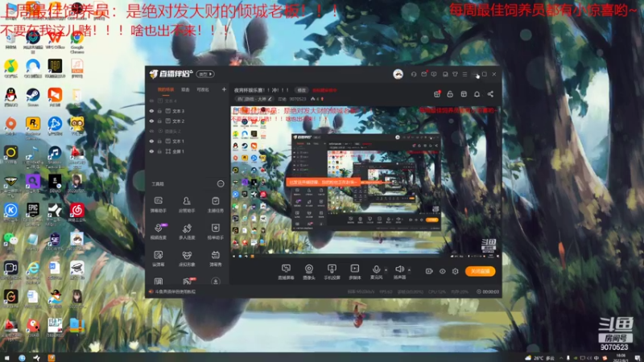
Task: Add a 摄像头 camera source
Action: [309, 272]
